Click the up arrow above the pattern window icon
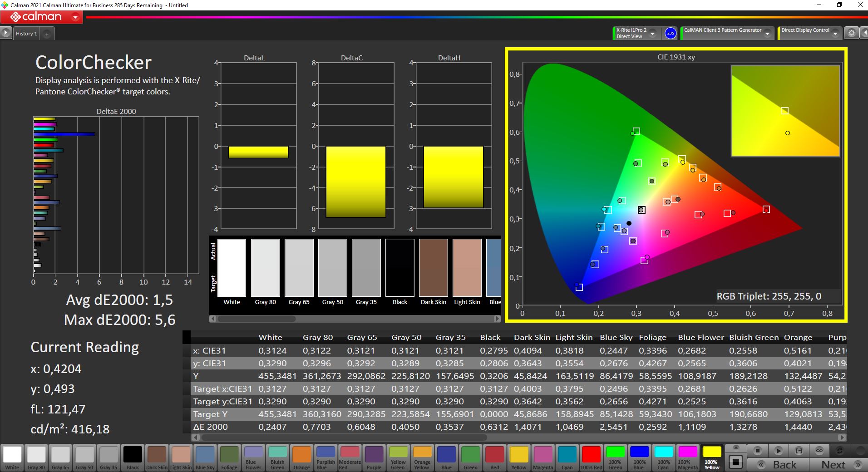868x472 pixels. click(736, 447)
